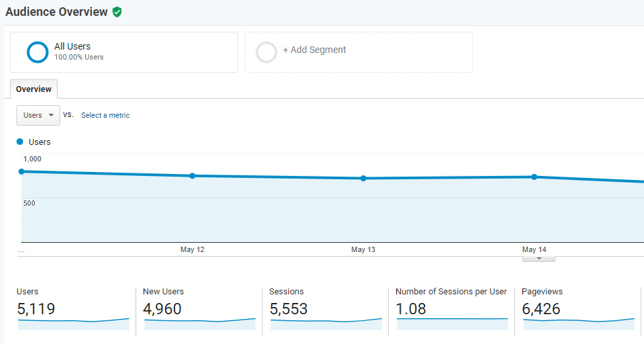Click Select a metric link

click(x=105, y=116)
